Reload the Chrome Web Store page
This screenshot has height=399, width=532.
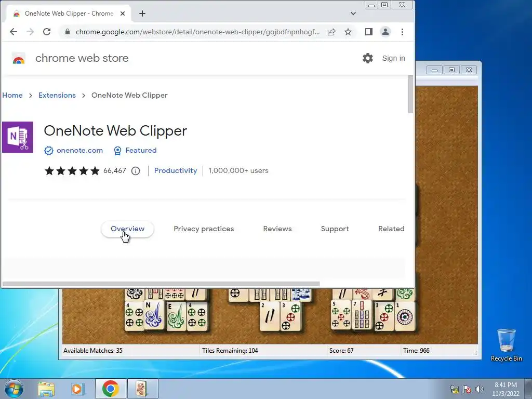[x=47, y=32]
